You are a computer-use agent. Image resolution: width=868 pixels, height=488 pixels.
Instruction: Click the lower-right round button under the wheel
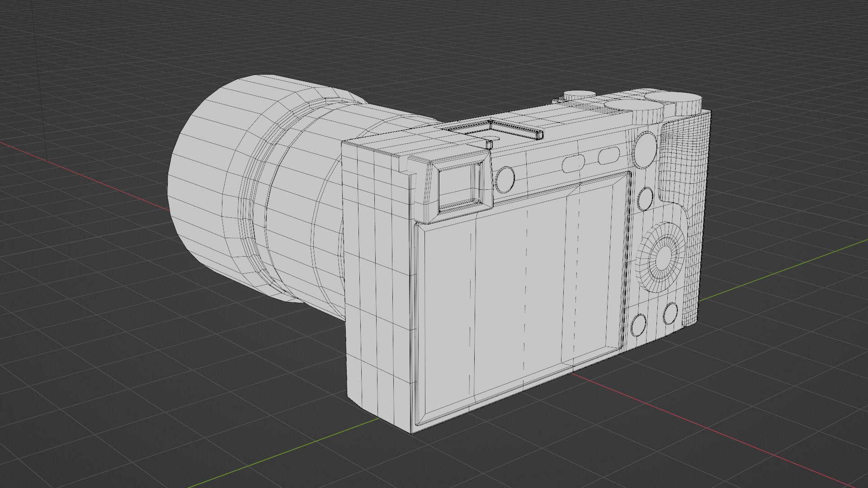[670, 314]
